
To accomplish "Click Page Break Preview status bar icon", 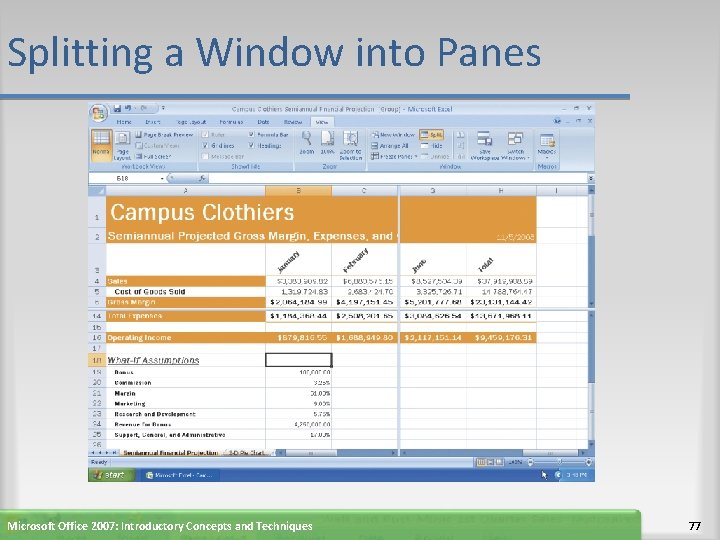I will [499, 462].
